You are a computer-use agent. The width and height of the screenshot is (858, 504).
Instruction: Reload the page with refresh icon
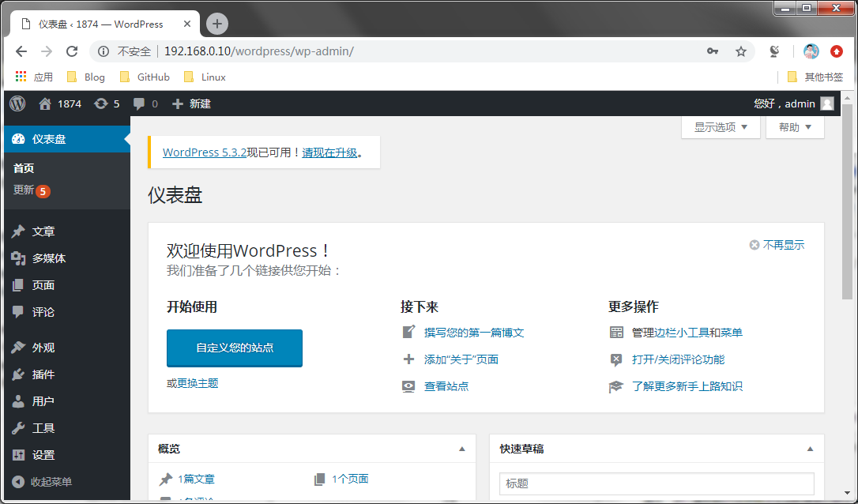click(x=72, y=51)
